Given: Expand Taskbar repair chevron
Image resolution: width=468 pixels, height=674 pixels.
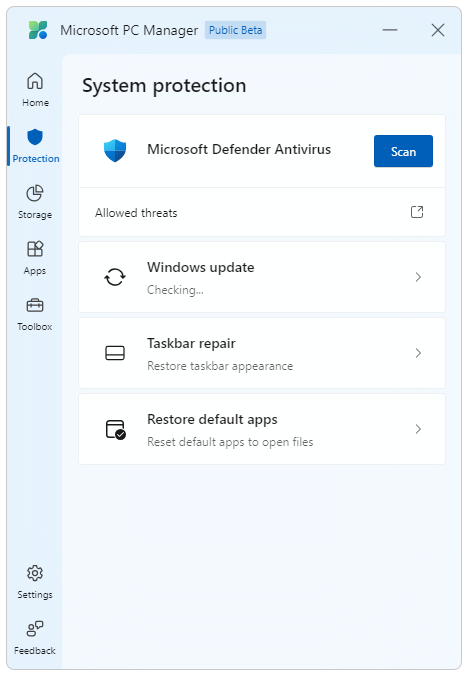Looking at the screenshot, I should [418, 353].
